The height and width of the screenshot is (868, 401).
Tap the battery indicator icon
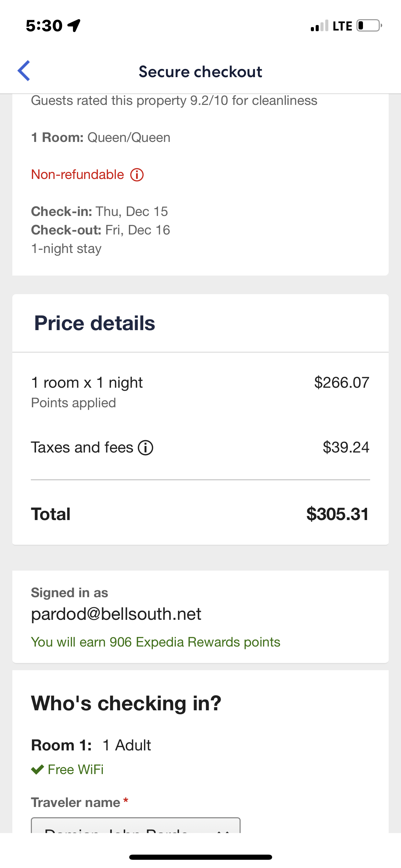pos(369,26)
